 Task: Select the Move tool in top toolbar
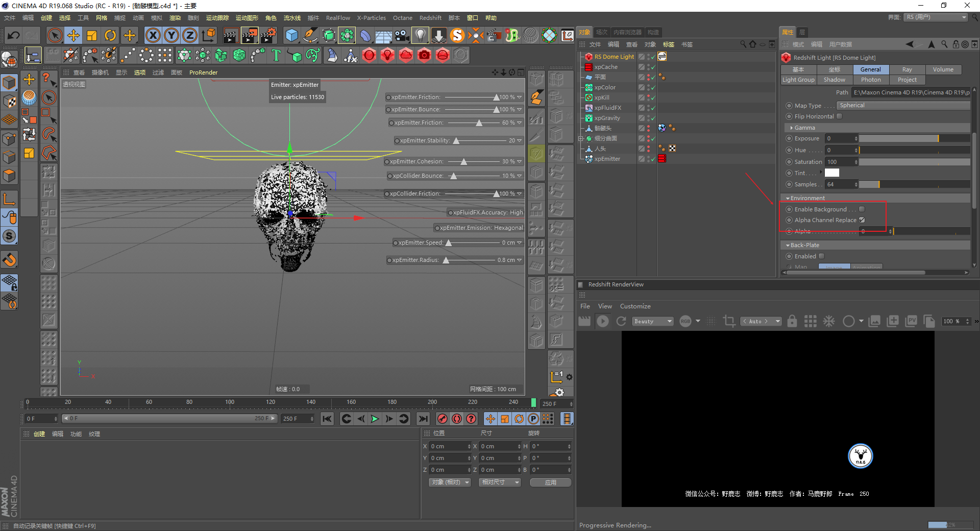73,35
